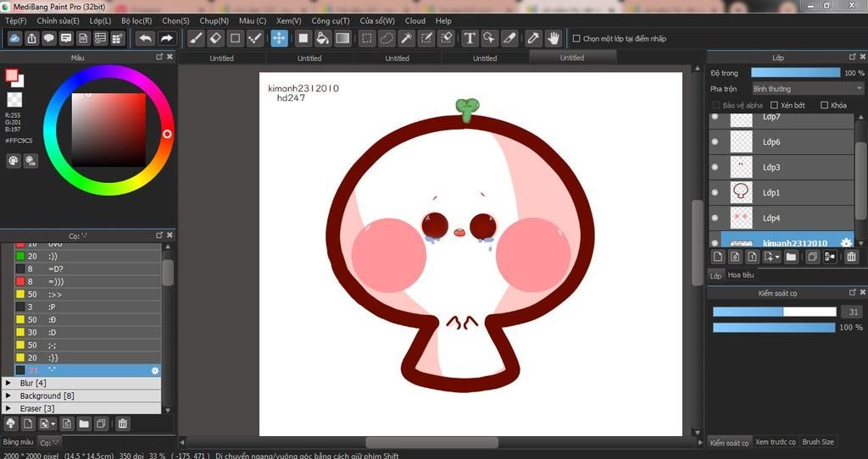This screenshot has height=459, width=868.
Task: Select the Text tool
Action: (470, 38)
